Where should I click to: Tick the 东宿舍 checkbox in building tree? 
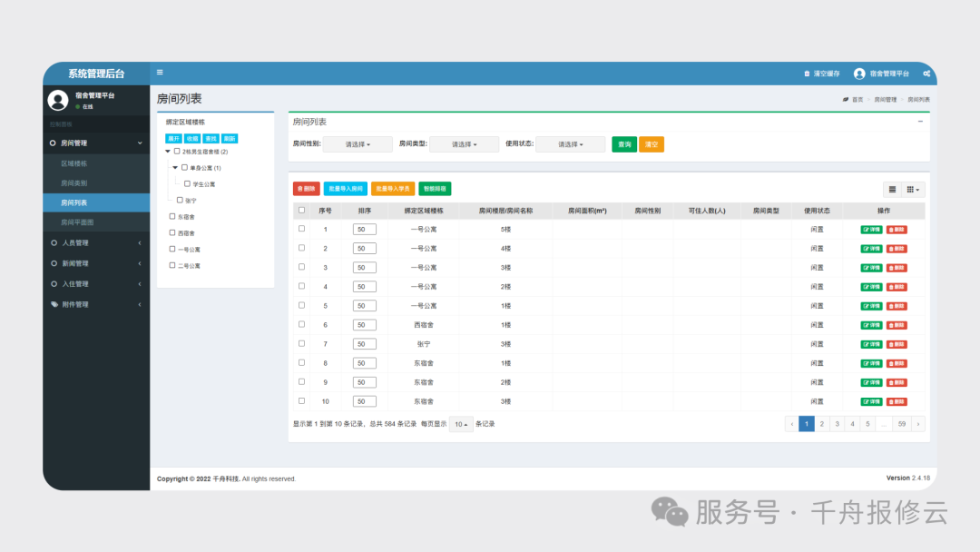[x=172, y=216]
